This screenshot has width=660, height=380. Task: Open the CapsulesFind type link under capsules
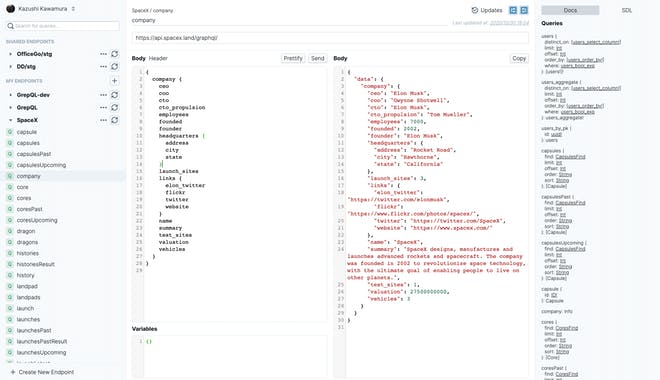570,157
